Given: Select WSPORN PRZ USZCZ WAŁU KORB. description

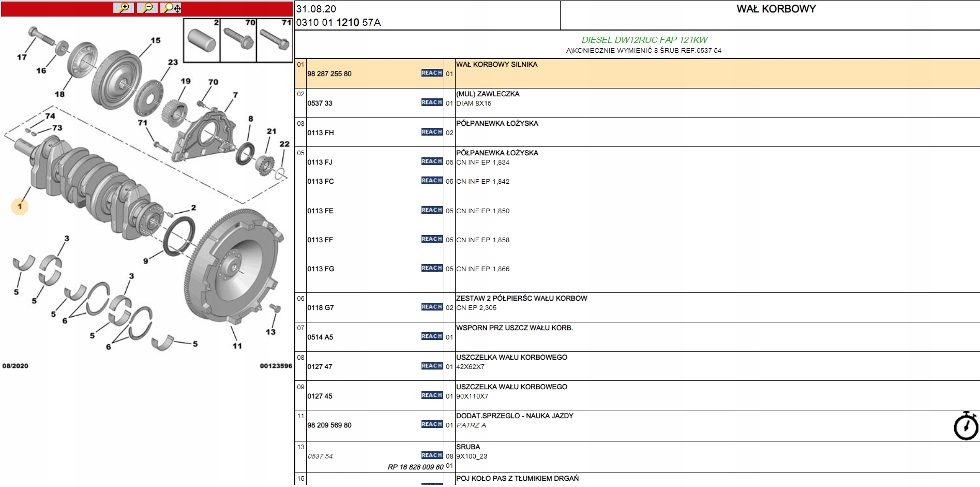Looking at the screenshot, I should click(x=515, y=328).
